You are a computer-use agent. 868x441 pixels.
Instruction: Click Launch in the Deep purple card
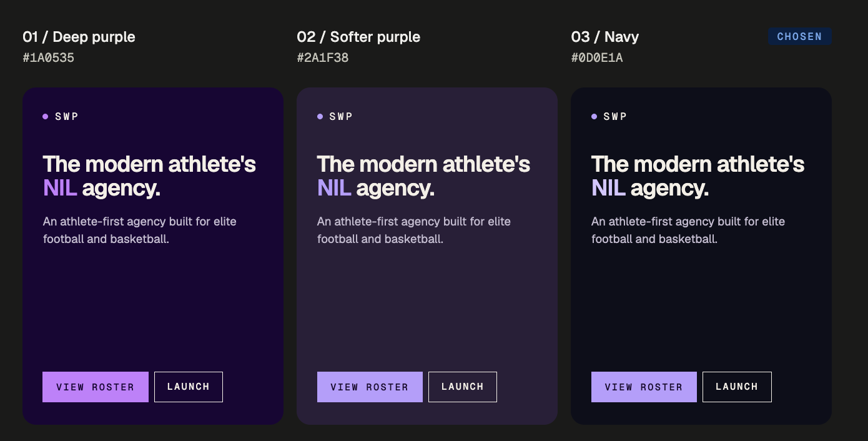point(189,387)
